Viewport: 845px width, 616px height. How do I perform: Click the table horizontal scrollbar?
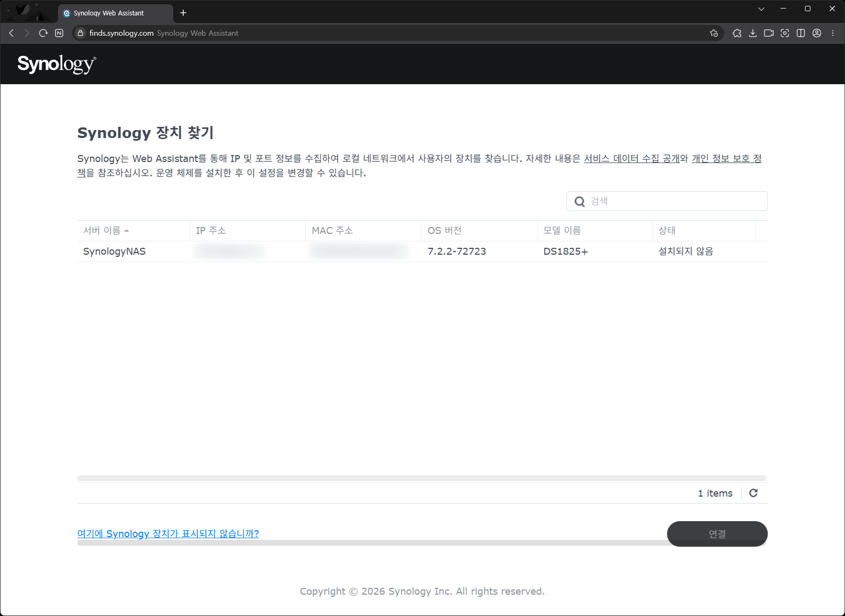(421, 479)
